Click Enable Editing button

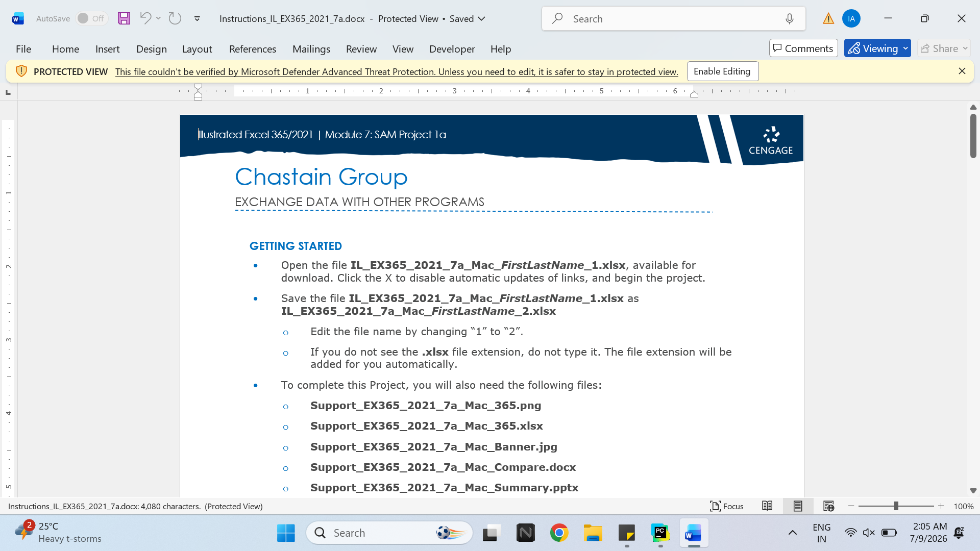pos(723,71)
